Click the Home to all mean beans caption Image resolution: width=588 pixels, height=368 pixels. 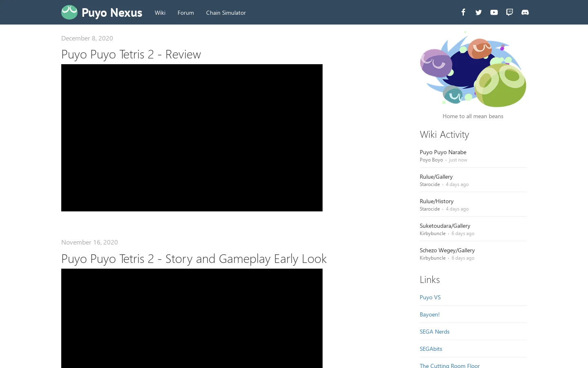pos(473,116)
